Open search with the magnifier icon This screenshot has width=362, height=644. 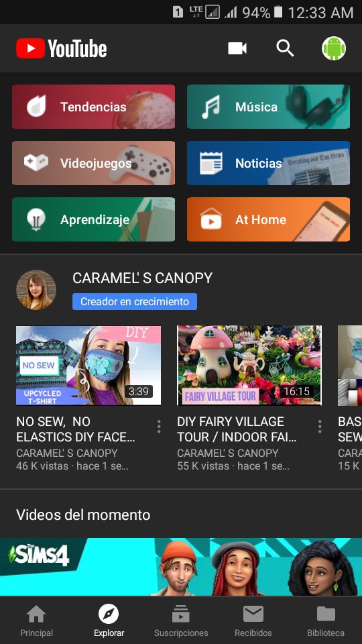click(x=285, y=48)
